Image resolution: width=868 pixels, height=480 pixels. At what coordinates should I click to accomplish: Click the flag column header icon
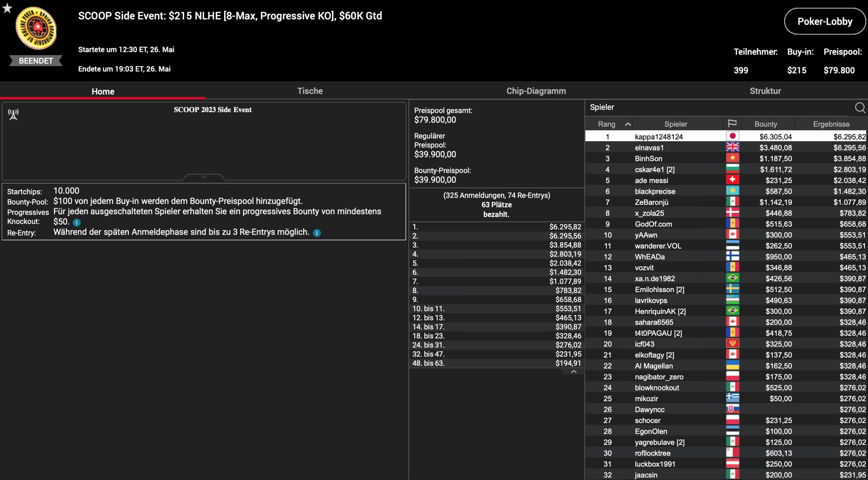tap(732, 124)
